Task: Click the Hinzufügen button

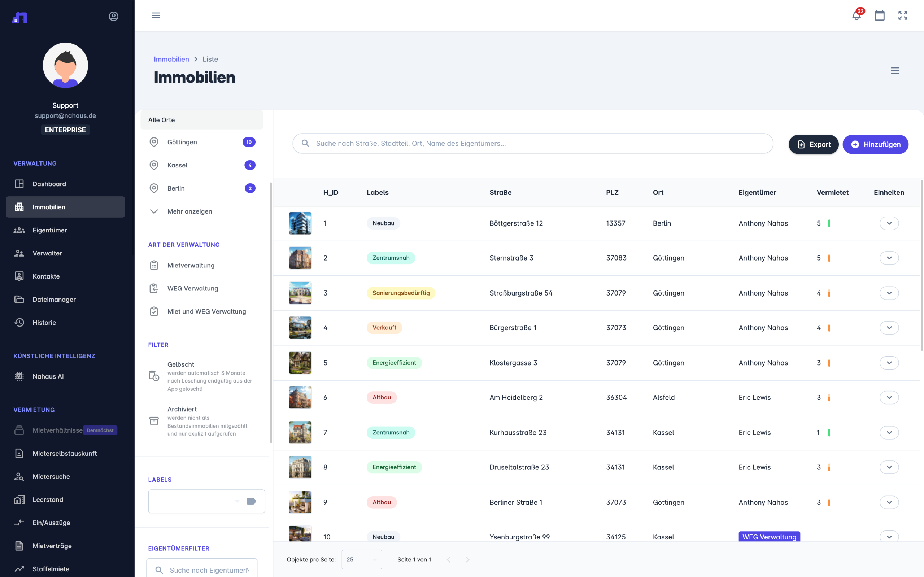Action: [x=875, y=144]
